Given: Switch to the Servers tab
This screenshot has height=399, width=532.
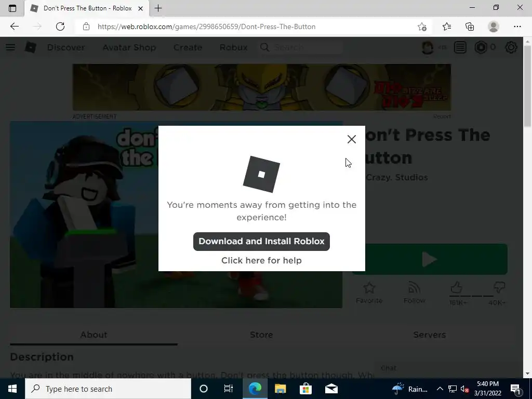Looking at the screenshot, I should click(429, 335).
